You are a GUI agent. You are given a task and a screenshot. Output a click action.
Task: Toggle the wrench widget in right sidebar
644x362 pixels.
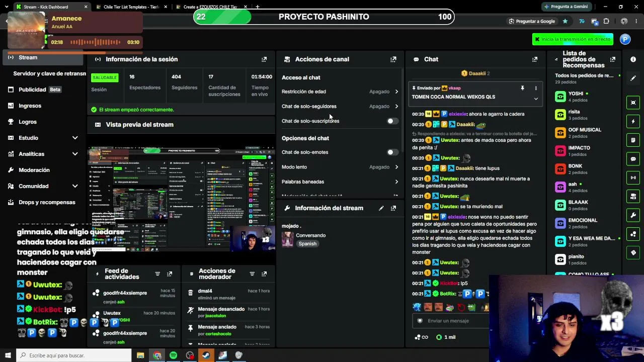(x=633, y=215)
